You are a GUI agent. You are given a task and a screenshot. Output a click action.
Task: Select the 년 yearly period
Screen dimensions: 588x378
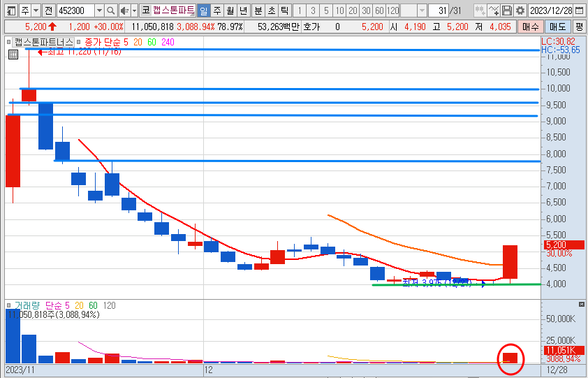[244, 10]
